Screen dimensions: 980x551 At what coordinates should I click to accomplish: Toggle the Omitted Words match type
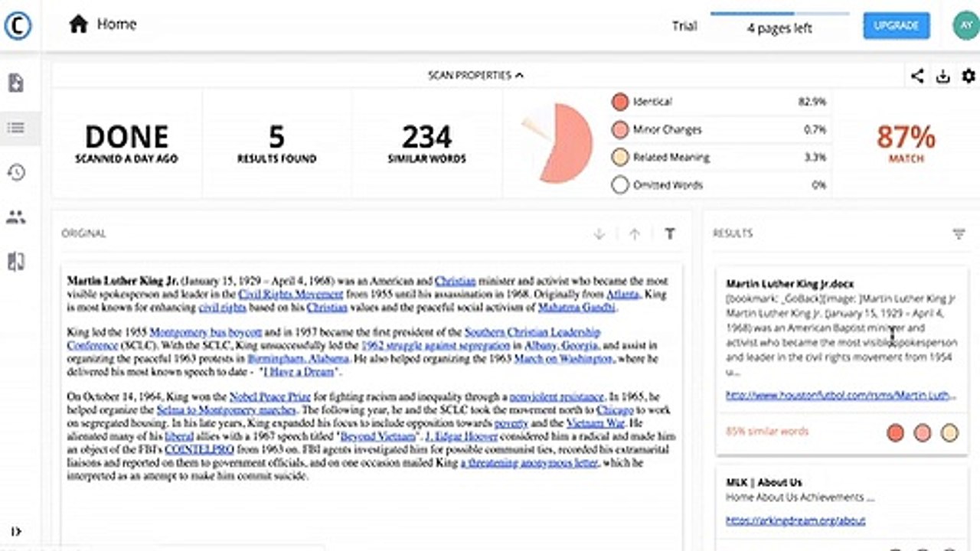[620, 184]
